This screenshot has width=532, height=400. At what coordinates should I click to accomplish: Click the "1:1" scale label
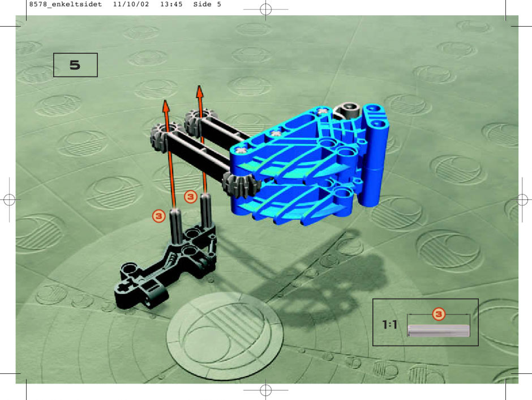point(389,325)
